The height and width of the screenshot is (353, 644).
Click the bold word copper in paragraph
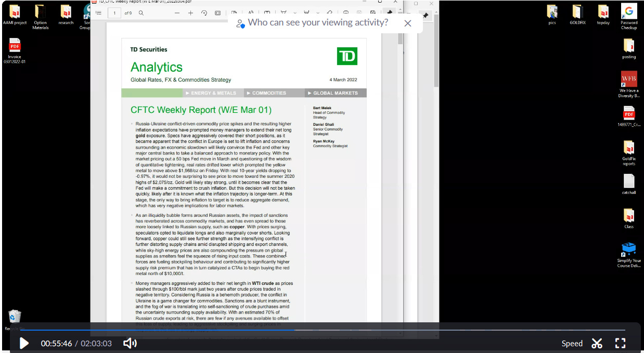(237, 227)
